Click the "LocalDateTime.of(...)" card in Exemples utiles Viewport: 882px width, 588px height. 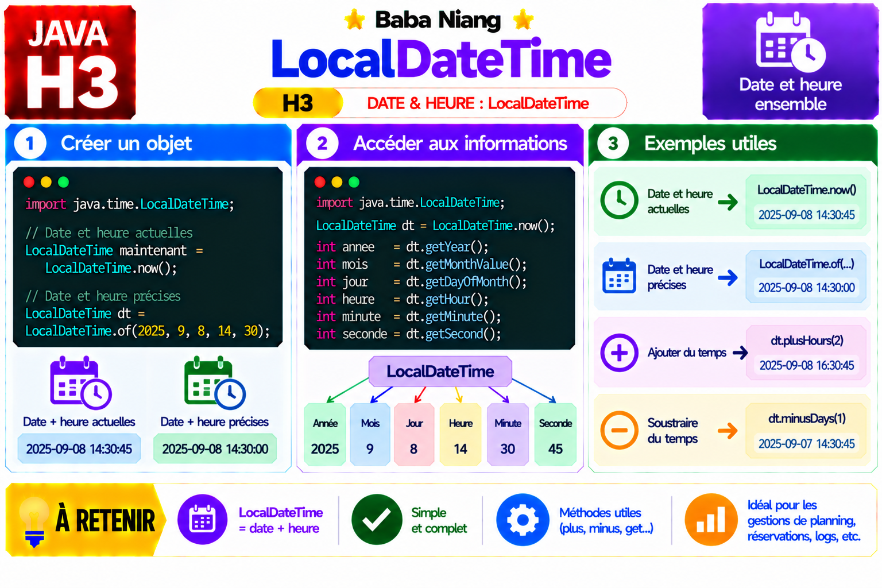(807, 276)
